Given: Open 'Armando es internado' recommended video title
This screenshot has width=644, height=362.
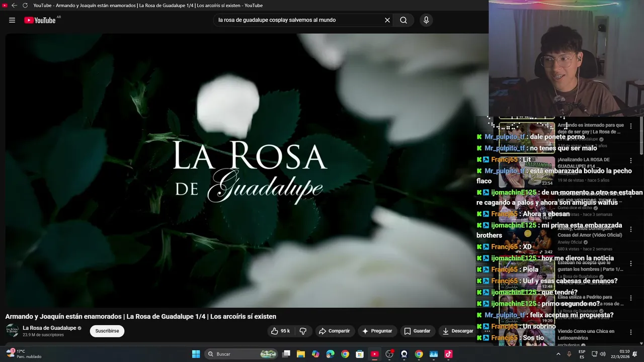Looking at the screenshot, I should tap(591, 128).
